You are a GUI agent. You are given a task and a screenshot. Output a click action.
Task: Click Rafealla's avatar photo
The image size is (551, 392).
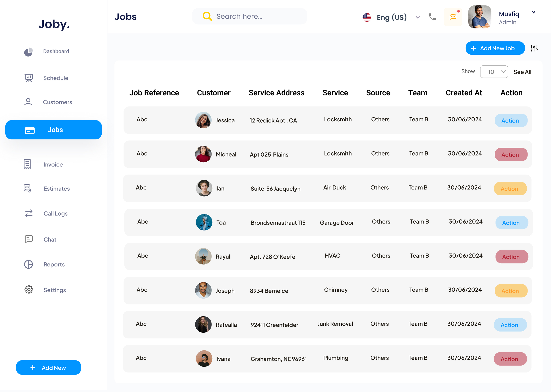203,324
